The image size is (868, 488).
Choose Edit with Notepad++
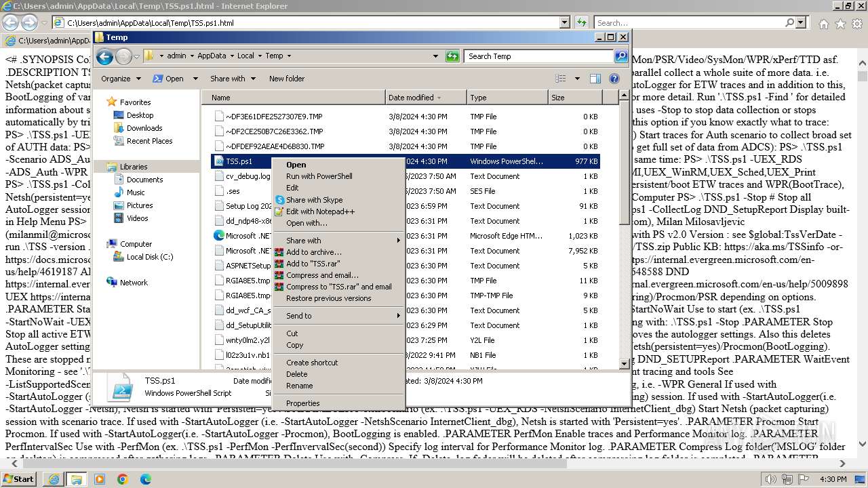pos(338,211)
